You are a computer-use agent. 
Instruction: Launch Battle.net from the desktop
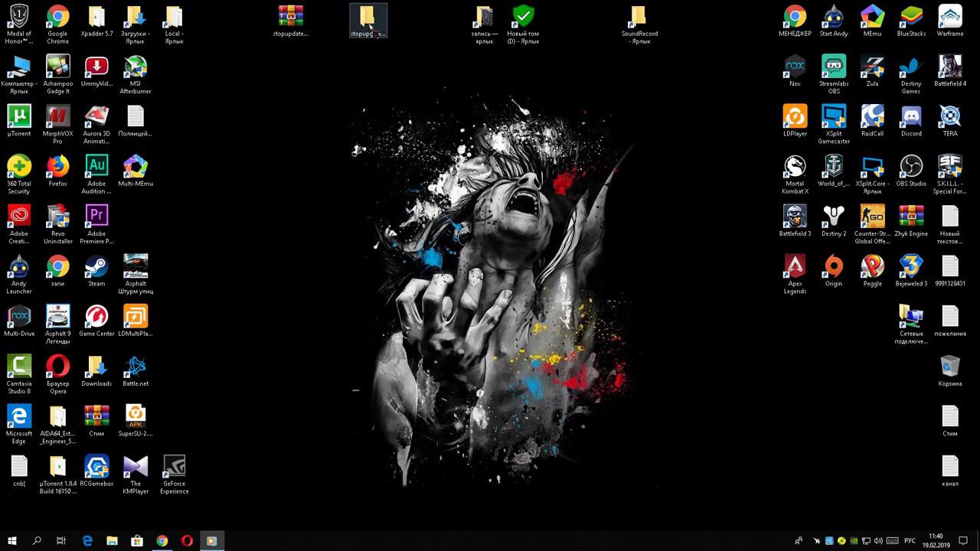click(136, 370)
